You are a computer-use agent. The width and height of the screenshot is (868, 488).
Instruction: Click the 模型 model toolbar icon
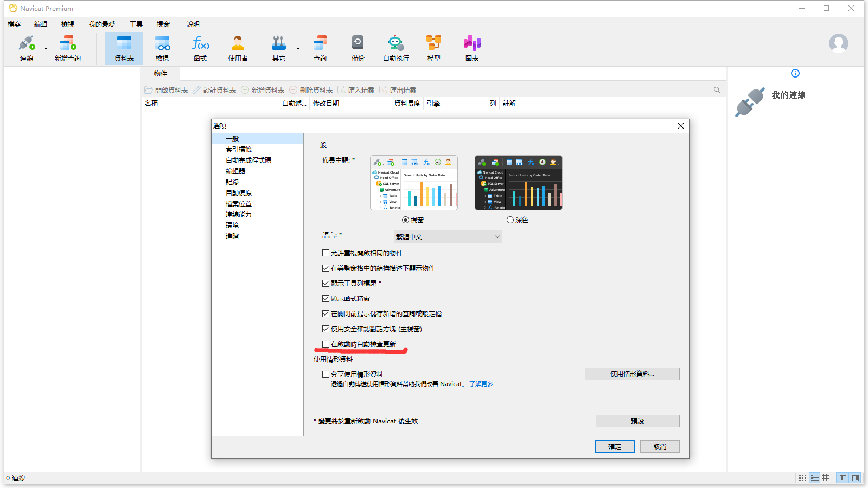coord(434,48)
